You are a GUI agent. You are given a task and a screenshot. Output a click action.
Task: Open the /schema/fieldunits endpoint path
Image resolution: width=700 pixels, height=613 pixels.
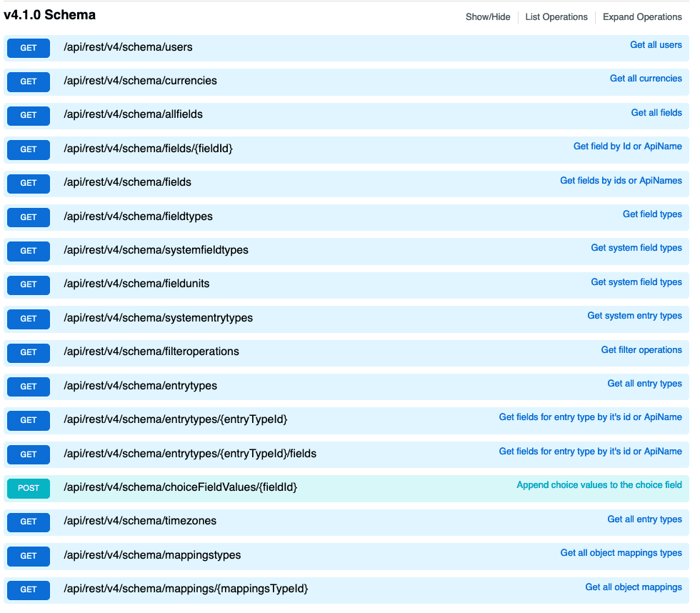coord(136,284)
